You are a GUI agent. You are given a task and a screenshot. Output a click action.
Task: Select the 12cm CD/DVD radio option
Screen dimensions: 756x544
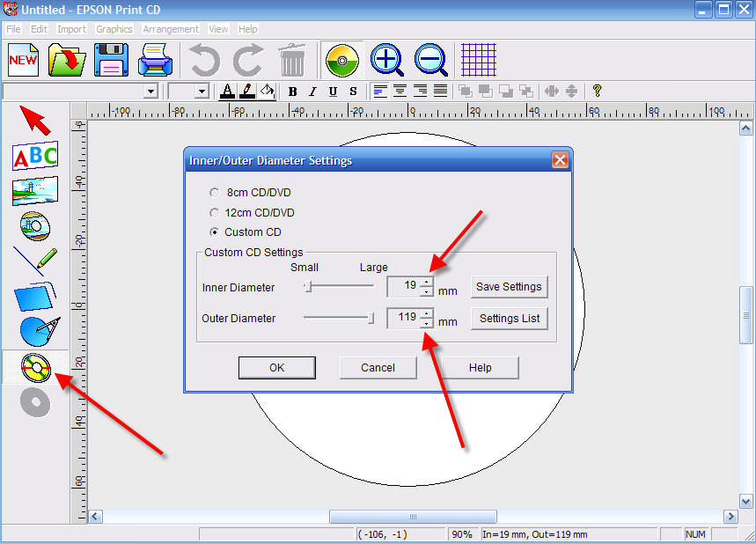coord(215,213)
